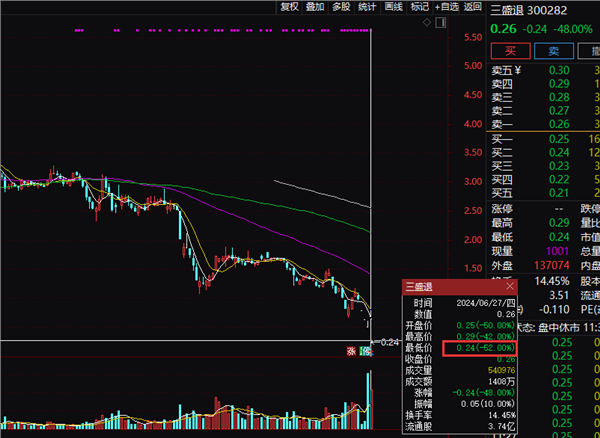Click the 返回 back button
Image resolution: width=600 pixels, height=438 pixels.
pyautogui.click(x=473, y=7)
